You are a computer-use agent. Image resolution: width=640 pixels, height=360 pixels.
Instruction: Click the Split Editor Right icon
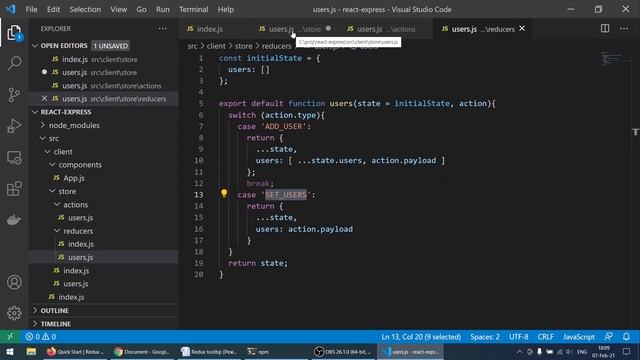click(605, 29)
